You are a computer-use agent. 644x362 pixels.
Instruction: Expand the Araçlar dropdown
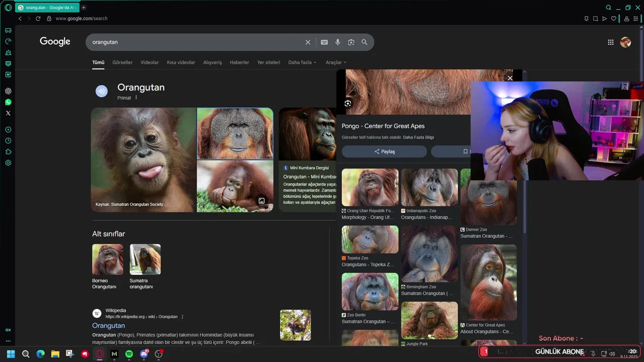pyautogui.click(x=336, y=62)
